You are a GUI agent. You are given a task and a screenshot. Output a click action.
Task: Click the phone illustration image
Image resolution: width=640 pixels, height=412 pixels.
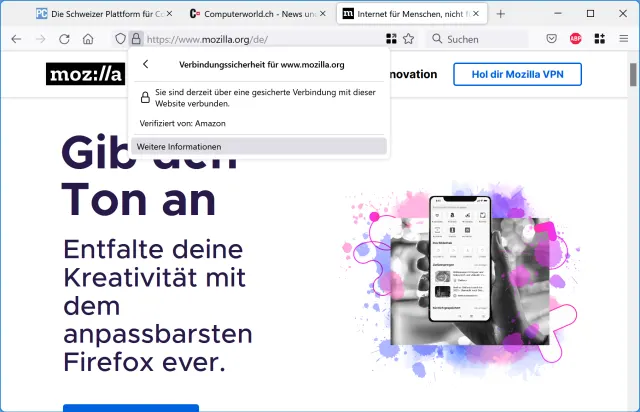pyautogui.click(x=460, y=259)
